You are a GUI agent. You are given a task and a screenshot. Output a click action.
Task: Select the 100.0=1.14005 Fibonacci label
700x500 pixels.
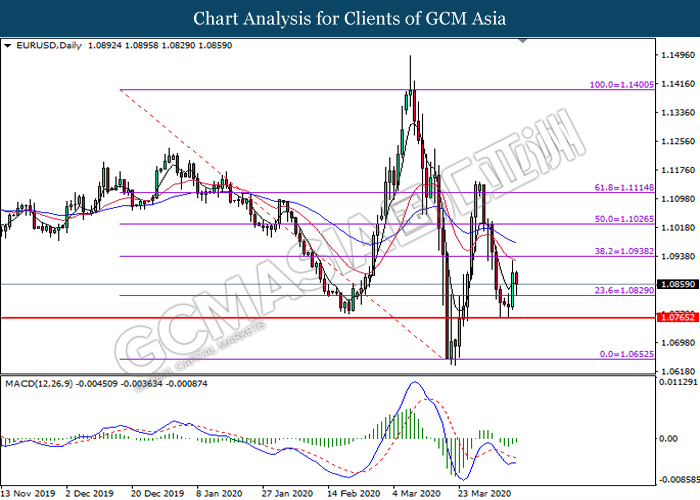(x=622, y=84)
